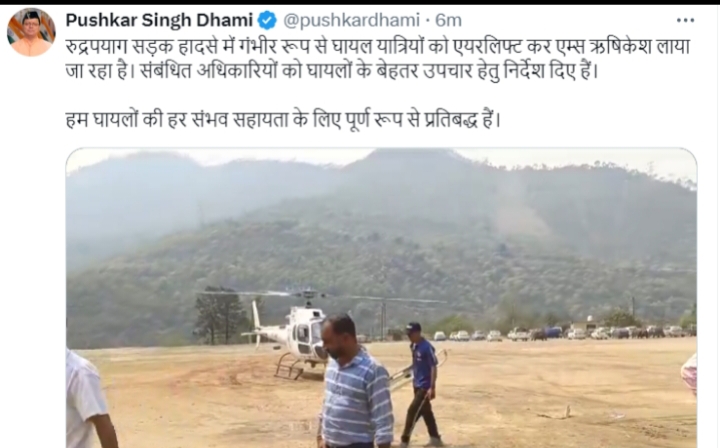720x448 pixels.
Task: Click the line starting with हम घायलों
Action: pyautogui.click(x=282, y=120)
